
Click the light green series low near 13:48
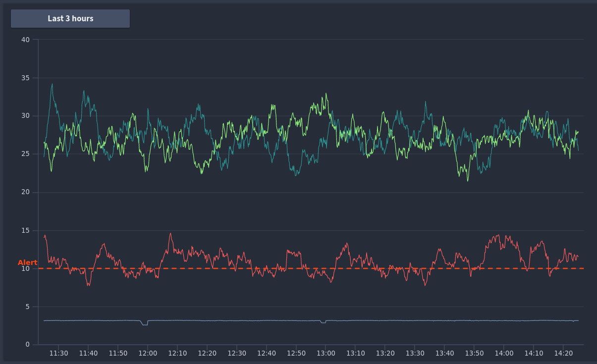[467, 180]
